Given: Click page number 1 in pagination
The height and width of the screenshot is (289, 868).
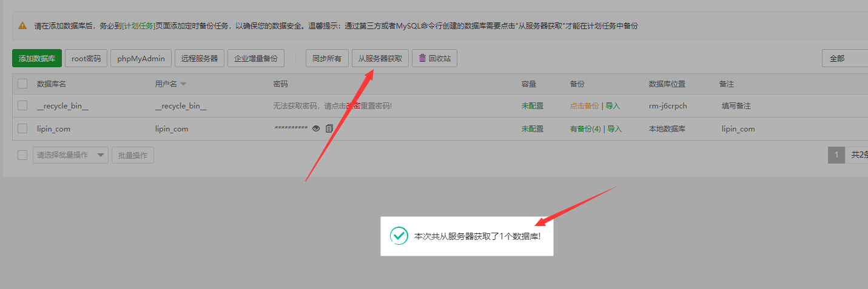Looking at the screenshot, I should click(x=836, y=155).
